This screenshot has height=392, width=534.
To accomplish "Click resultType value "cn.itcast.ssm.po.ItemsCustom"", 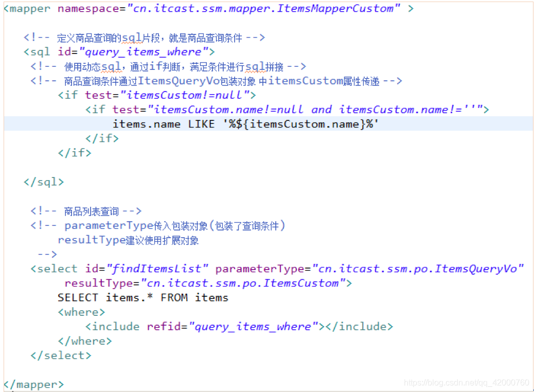I will (243, 283).
